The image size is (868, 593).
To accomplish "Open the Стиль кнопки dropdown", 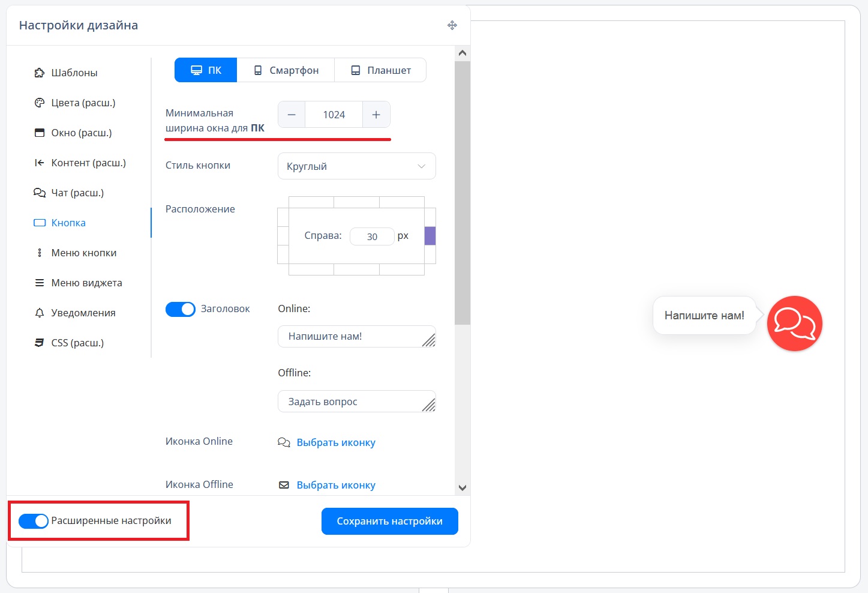I will pos(356,166).
